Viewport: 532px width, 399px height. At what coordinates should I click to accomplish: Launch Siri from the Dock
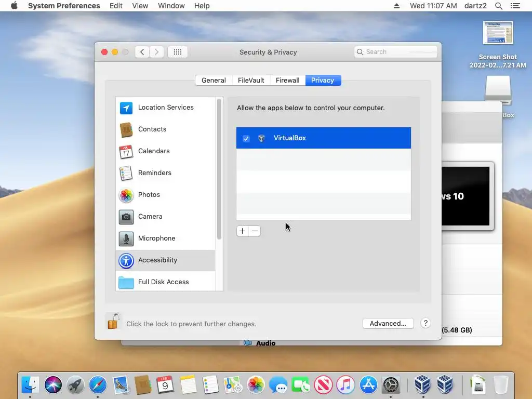tap(53, 385)
